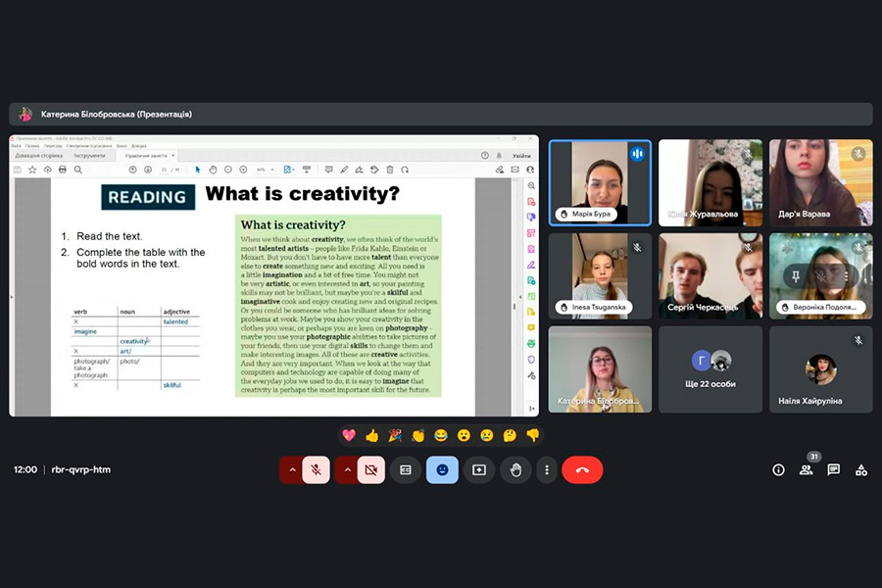Select Дар'я Варава's video tile
This screenshot has width=882, height=588.
click(x=820, y=183)
